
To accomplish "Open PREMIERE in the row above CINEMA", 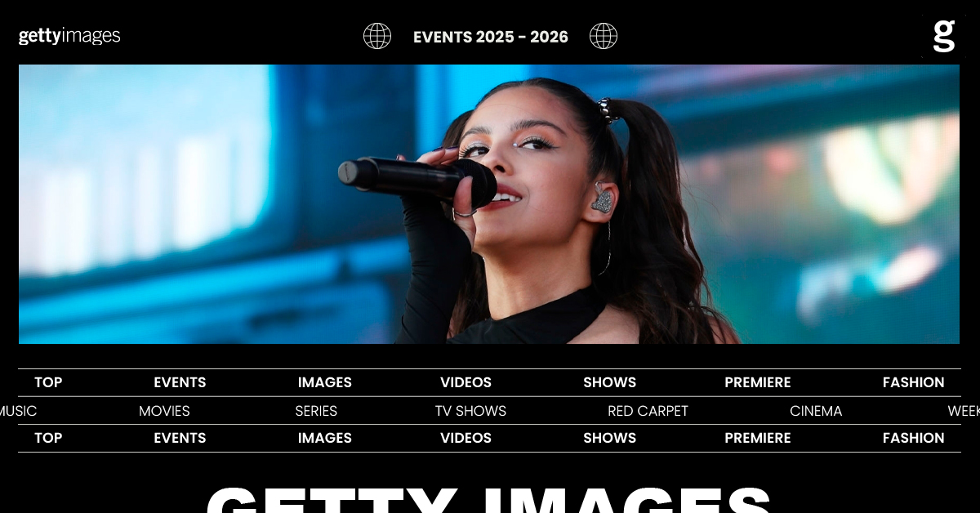I will (758, 382).
